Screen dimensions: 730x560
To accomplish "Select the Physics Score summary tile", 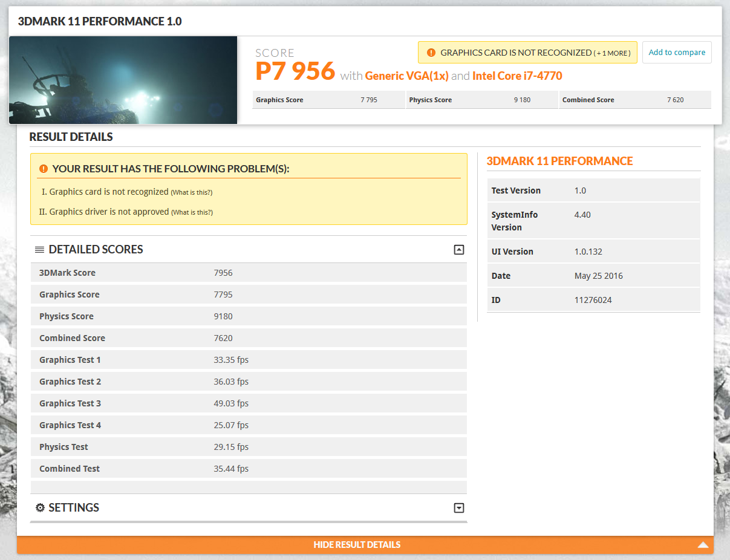I will click(481, 100).
